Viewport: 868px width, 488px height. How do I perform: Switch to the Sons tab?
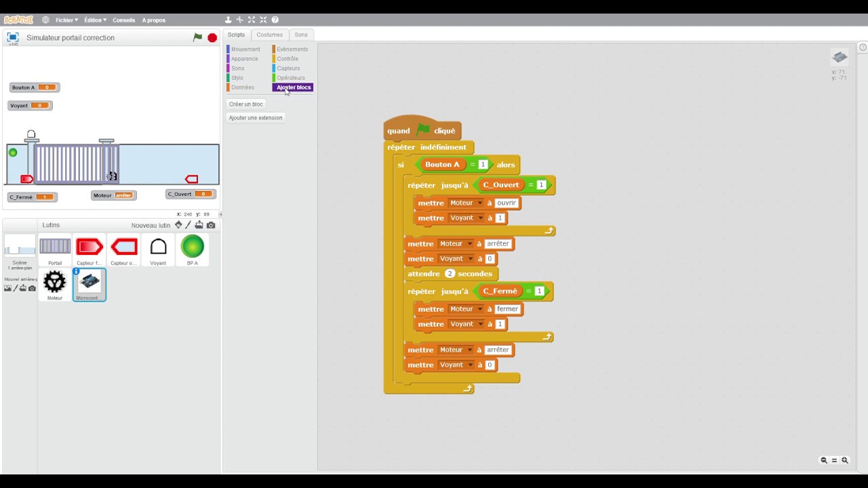tap(301, 35)
